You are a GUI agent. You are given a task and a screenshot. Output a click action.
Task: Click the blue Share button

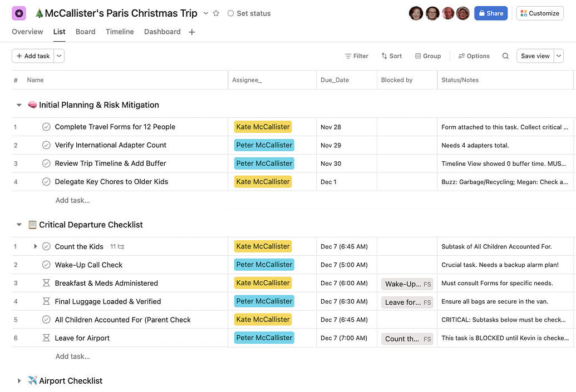490,13
